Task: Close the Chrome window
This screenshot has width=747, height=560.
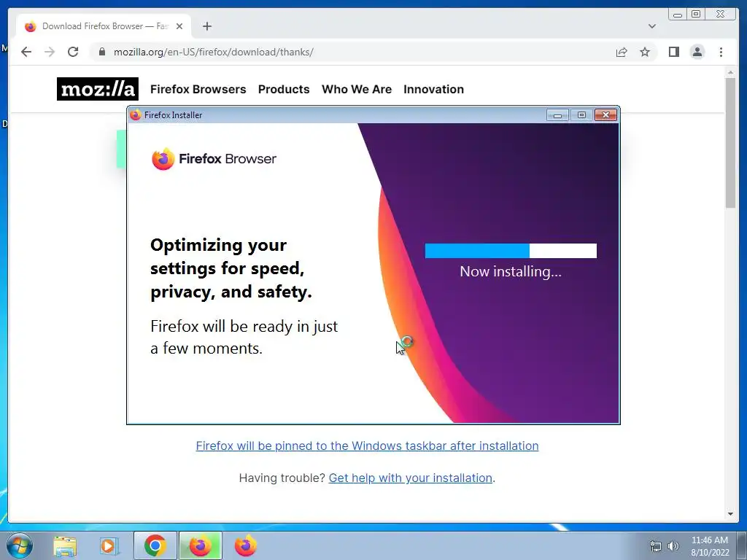Action: click(x=721, y=15)
